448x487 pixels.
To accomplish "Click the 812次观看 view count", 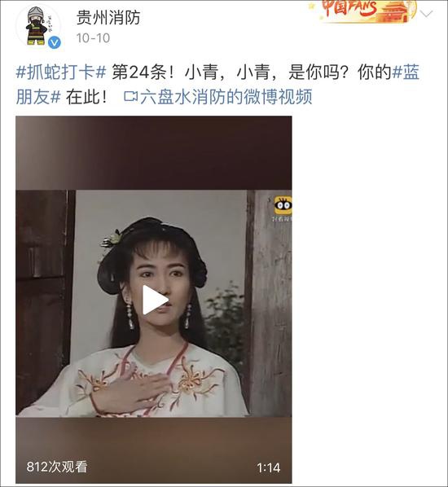I will tap(56, 467).
